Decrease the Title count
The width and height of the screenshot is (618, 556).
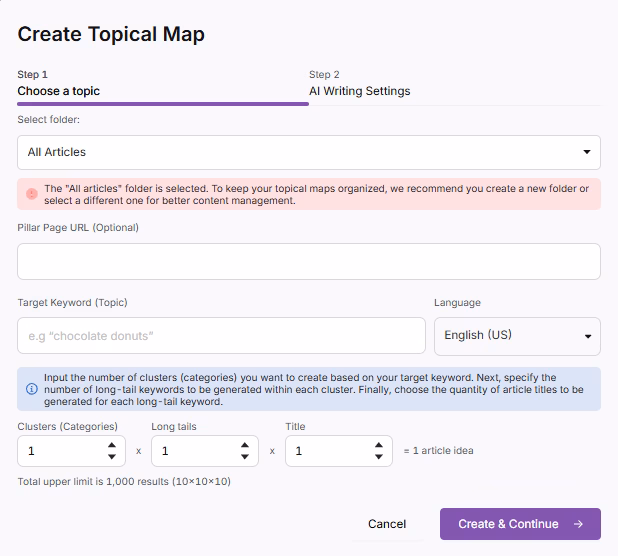tap(378, 457)
